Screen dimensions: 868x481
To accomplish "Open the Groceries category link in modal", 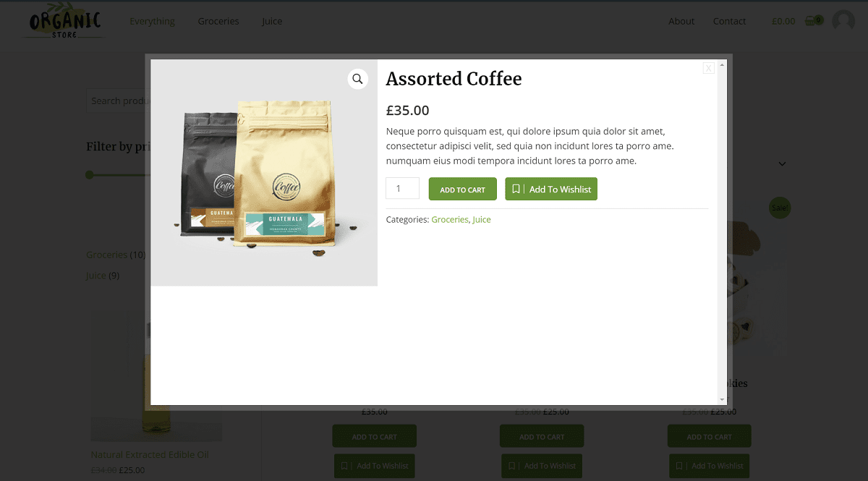I will (x=450, y=220).
